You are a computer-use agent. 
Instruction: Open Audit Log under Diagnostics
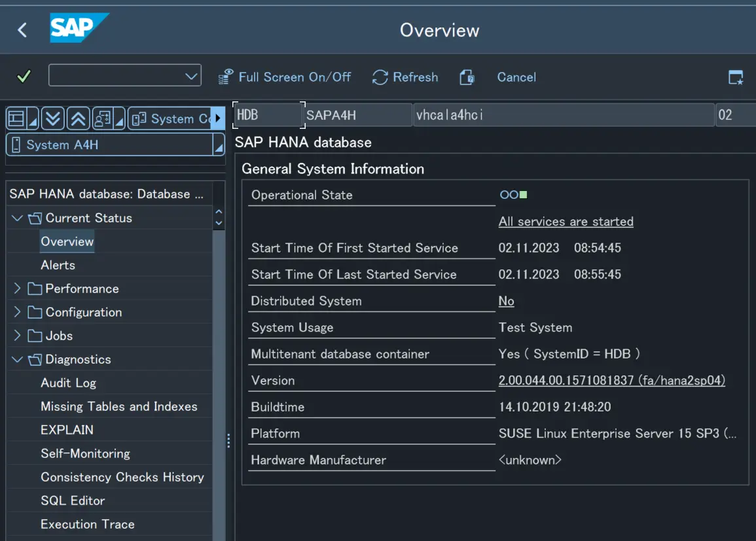click(x=69, y=383)
